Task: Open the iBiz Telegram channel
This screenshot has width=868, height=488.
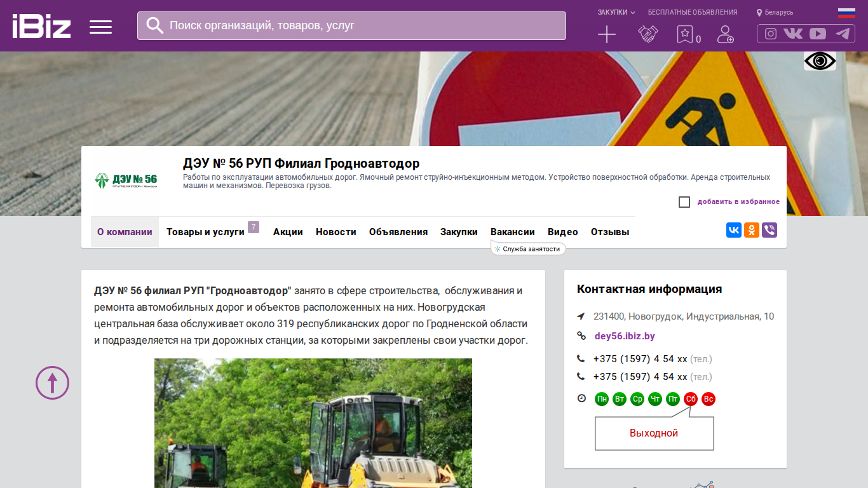Action: (x=843, y=34)
